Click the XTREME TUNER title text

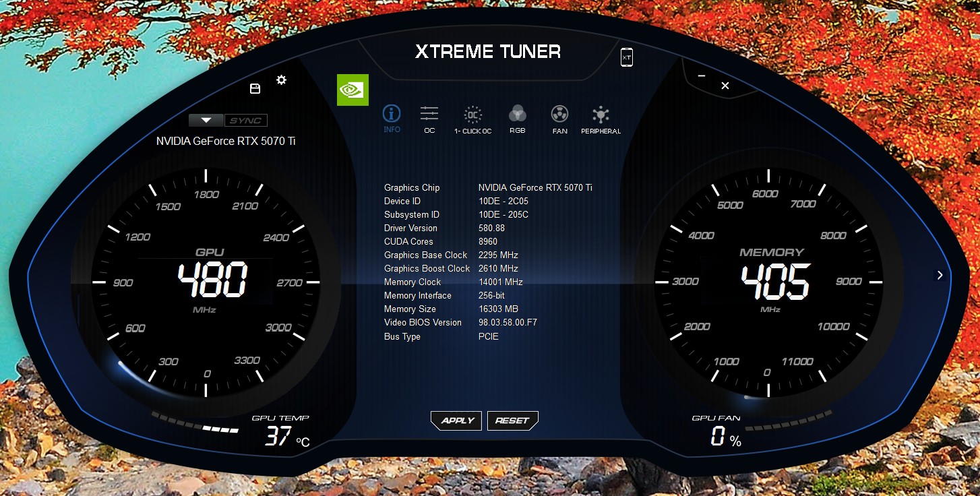click(488, 51)
